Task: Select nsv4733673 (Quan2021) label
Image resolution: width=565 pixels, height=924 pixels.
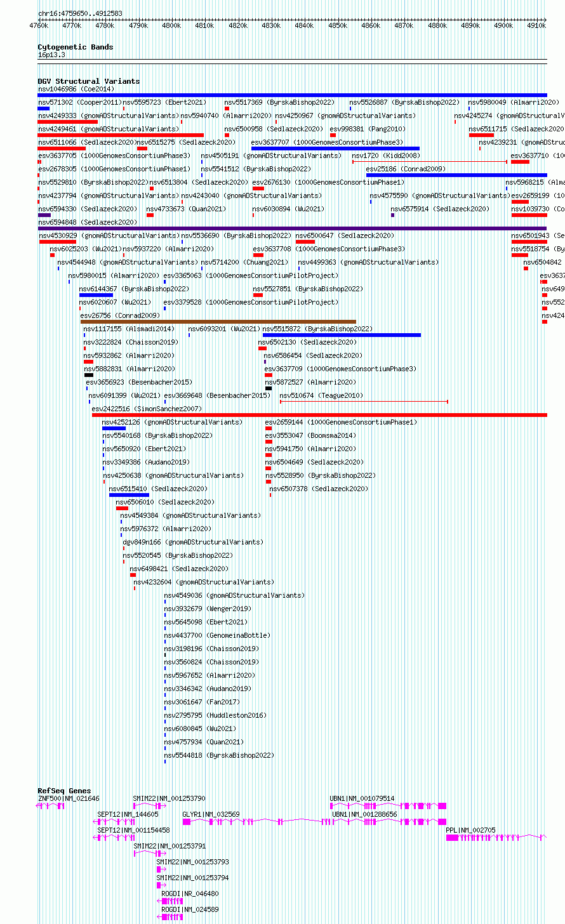Action: pos(186,209)
